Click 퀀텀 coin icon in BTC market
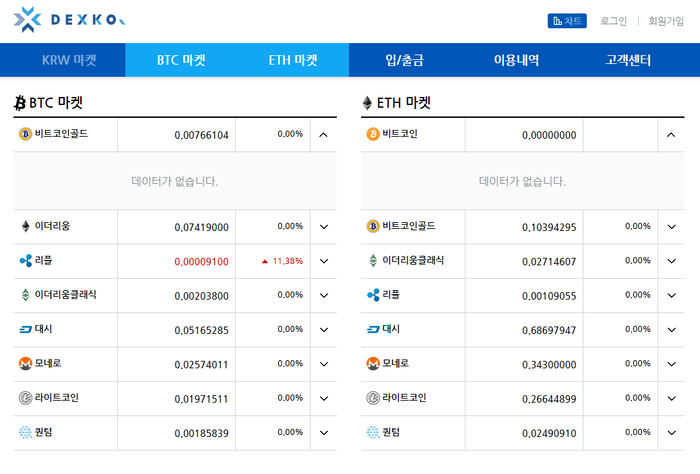The image size is (700, 474). click(x=25, y=432)
